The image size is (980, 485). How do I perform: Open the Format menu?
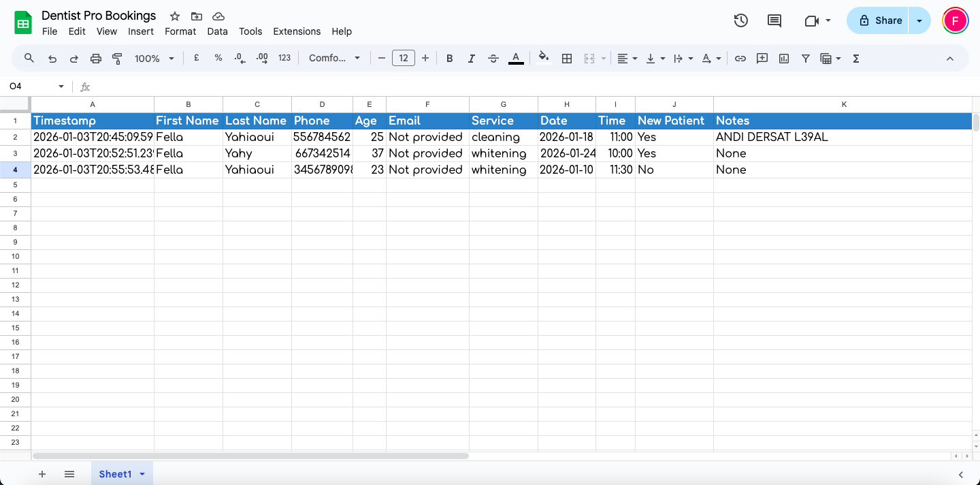pyautogui.click(x=180, y=31)
